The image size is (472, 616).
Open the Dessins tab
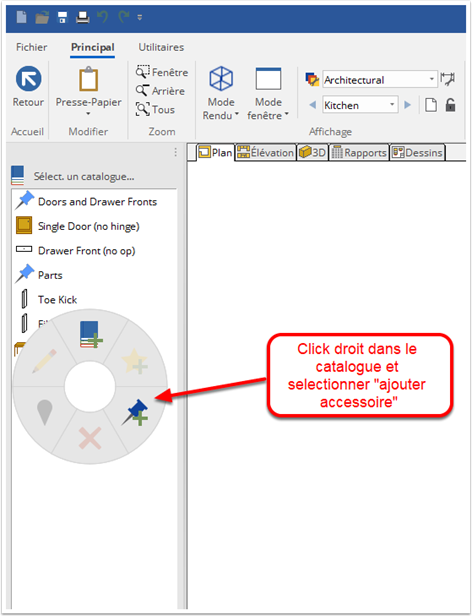pos(417,152)
